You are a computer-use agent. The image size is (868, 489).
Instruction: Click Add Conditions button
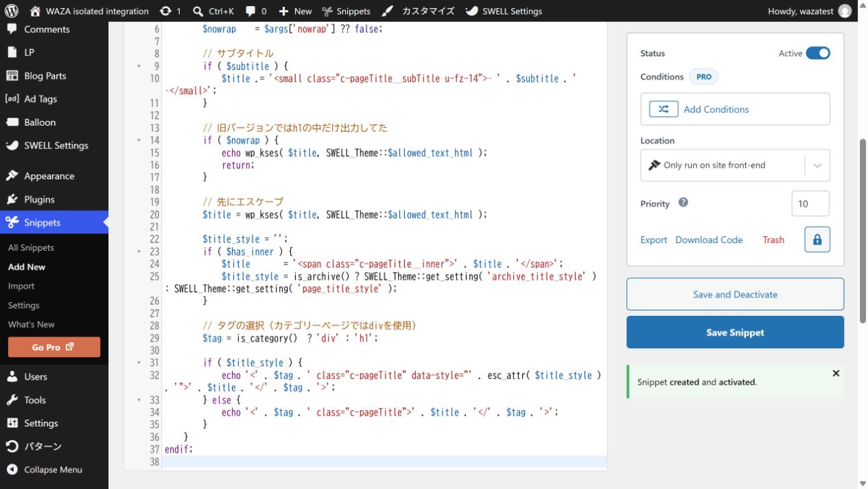point(735,109)
